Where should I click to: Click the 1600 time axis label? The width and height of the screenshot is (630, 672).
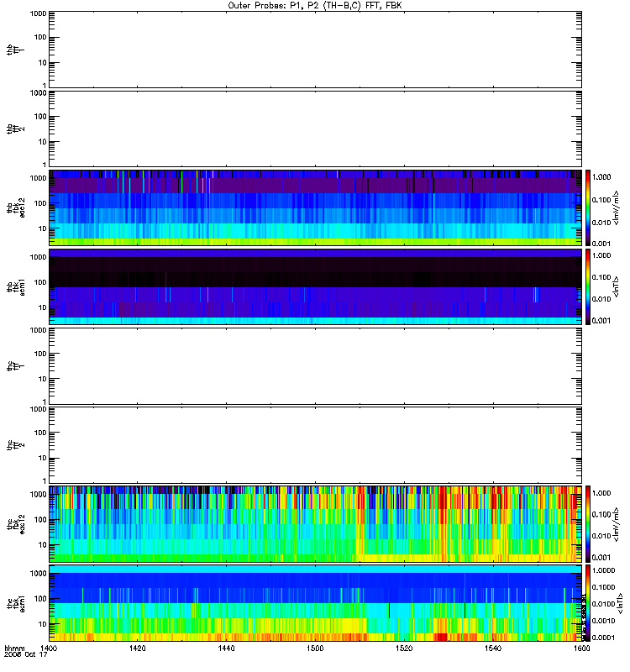[581, 648]
